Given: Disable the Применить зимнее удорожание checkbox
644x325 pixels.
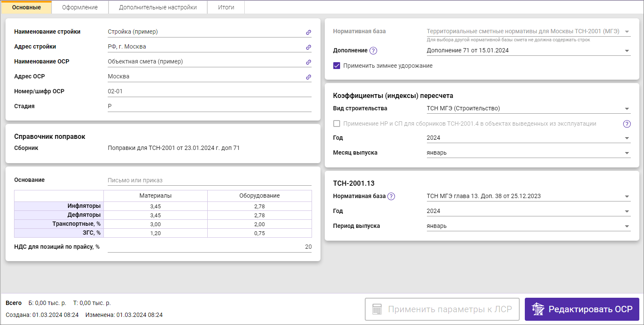Looking at the screenshot, I should 337,66.
